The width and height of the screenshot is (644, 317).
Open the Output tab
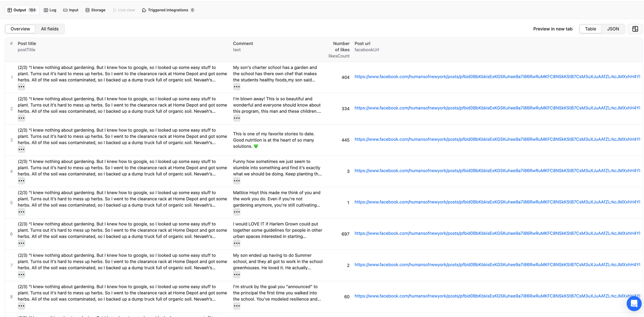(22, 10)
